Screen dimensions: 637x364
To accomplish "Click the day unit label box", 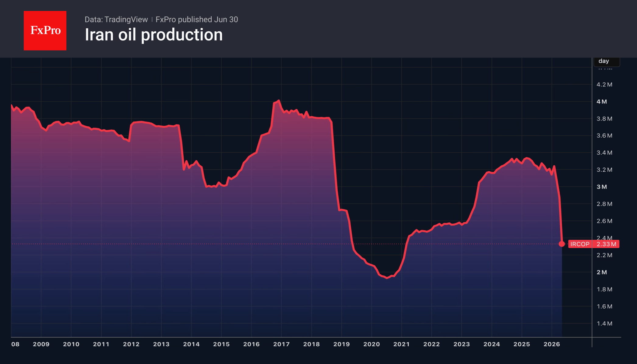I will click(607, 61).
